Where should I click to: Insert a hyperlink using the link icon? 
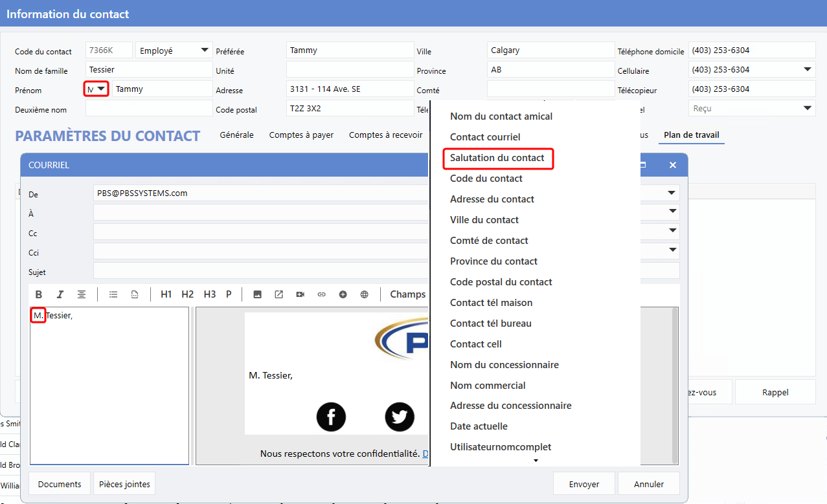coord(321,294)
